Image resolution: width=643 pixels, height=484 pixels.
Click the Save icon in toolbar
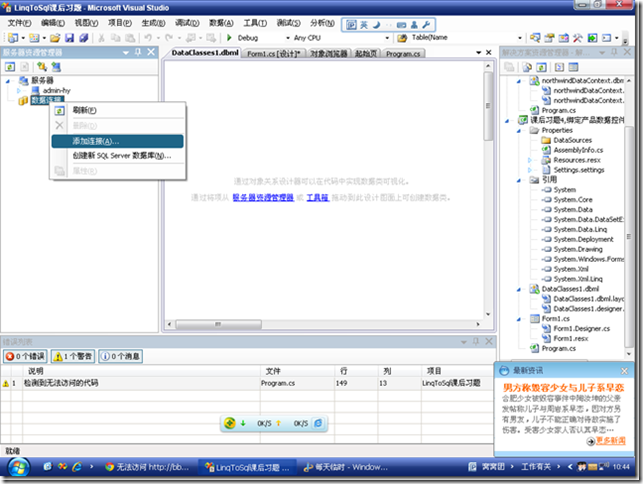[x=70, y=38]
